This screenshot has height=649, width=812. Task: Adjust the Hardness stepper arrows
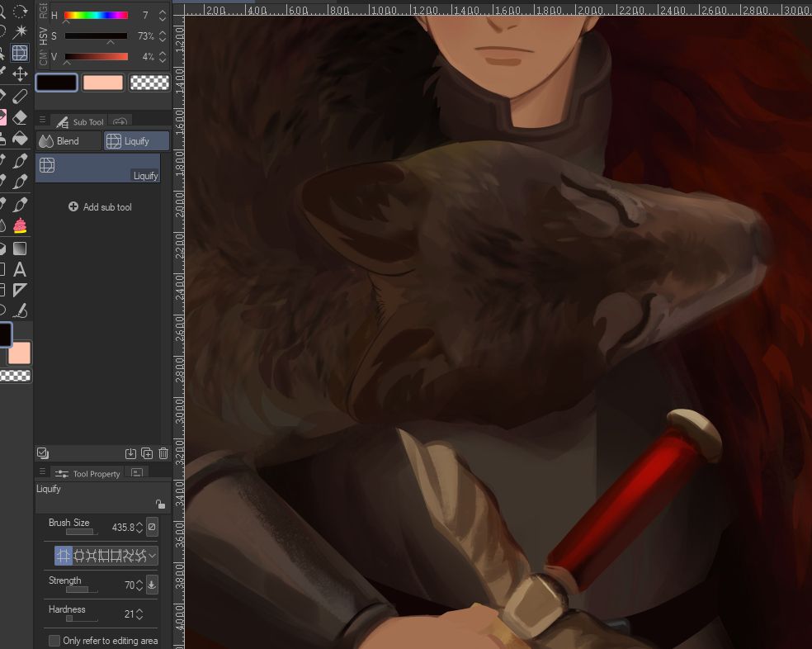139,614
